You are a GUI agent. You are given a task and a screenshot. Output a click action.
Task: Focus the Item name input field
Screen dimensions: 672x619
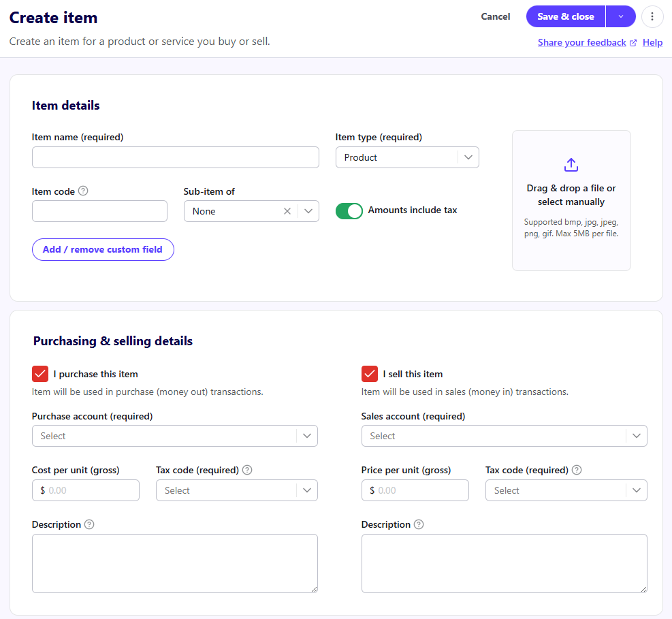pos(175,157)
